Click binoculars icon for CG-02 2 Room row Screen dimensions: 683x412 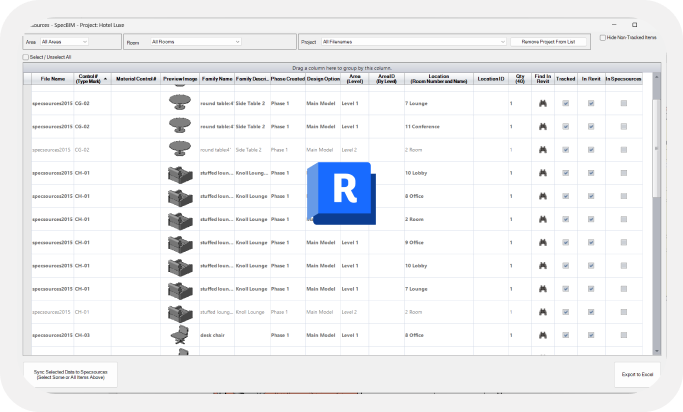pos(543,149)
